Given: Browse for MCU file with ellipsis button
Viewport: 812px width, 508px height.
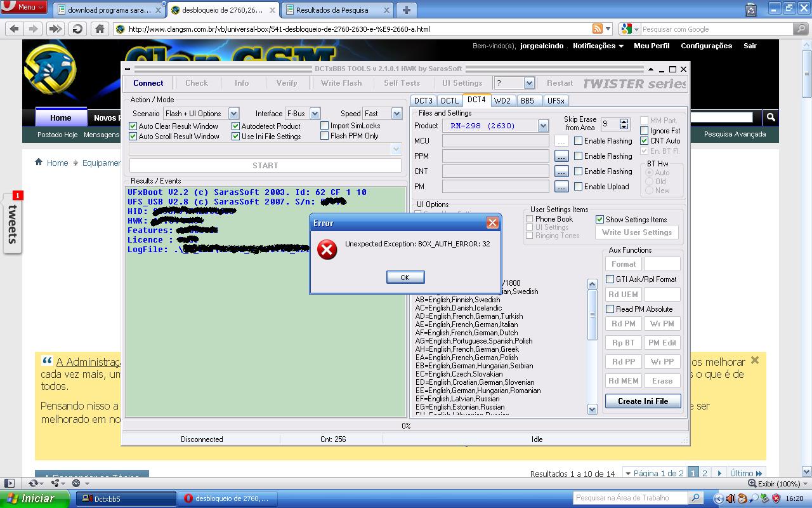Looking at the screenshot, I should 561,141.
